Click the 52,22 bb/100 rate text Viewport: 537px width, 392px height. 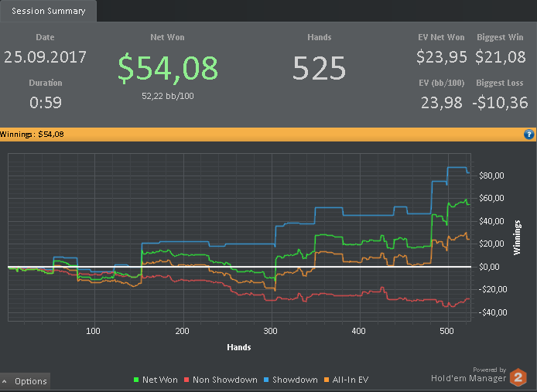168,96
